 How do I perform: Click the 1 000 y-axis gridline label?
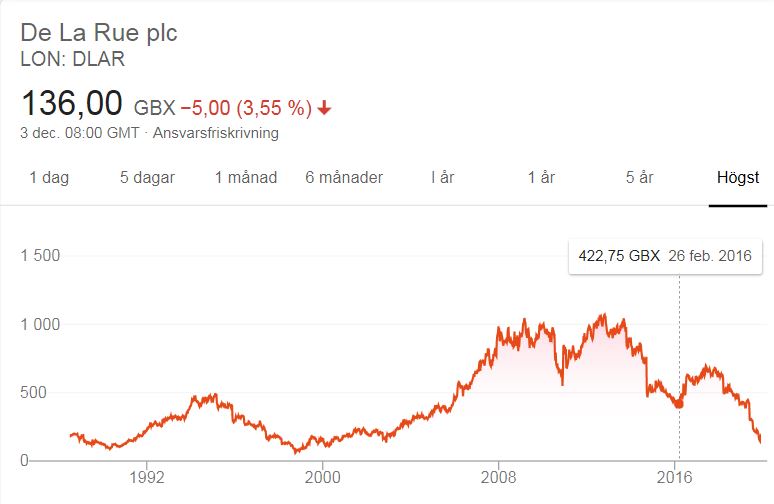(40, 324)
